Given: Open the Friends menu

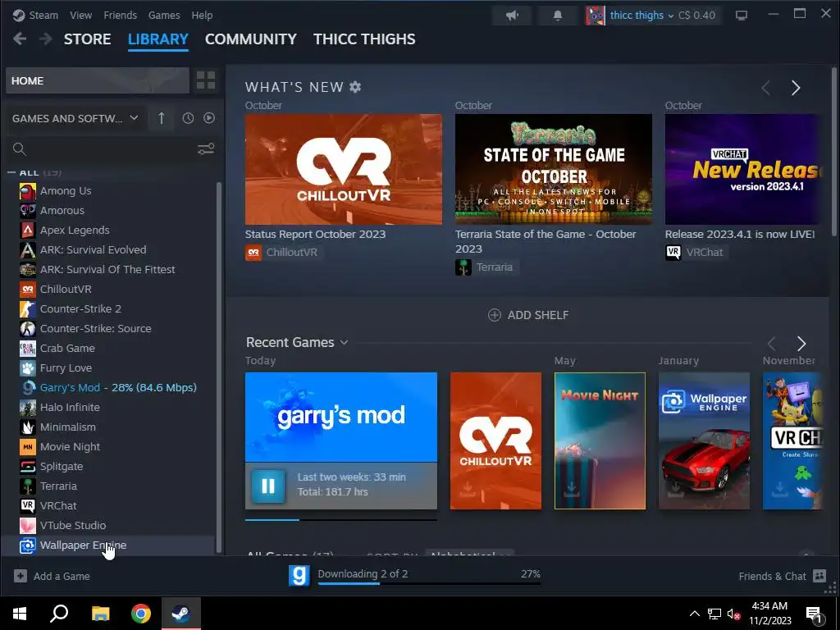Looking at the screenshot, I should click(120, 15).
